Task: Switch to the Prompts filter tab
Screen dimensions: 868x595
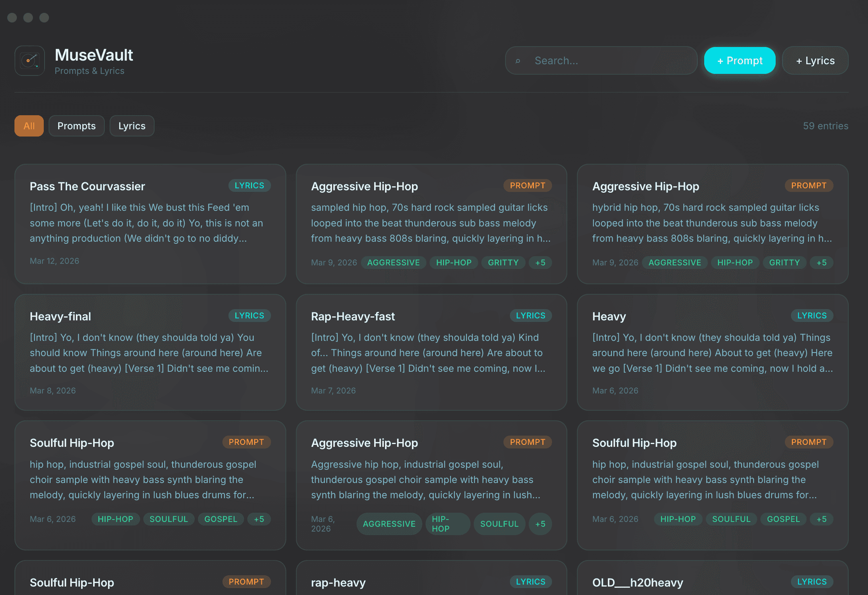Action: [x=77, y=126]
